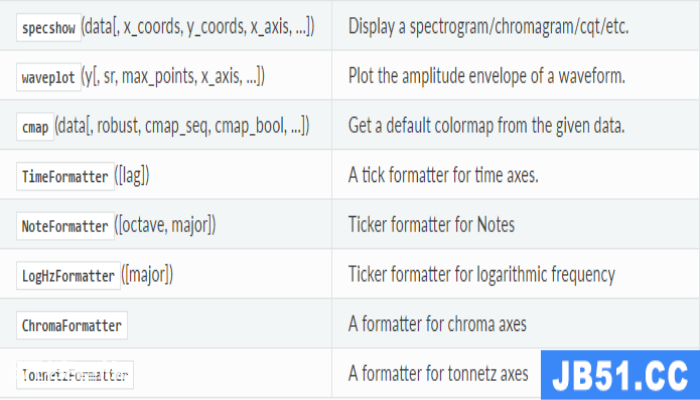Select 'A formatter for tonnetz axes' text
Viewport: 700px width, 400px height.
(438, 374)
